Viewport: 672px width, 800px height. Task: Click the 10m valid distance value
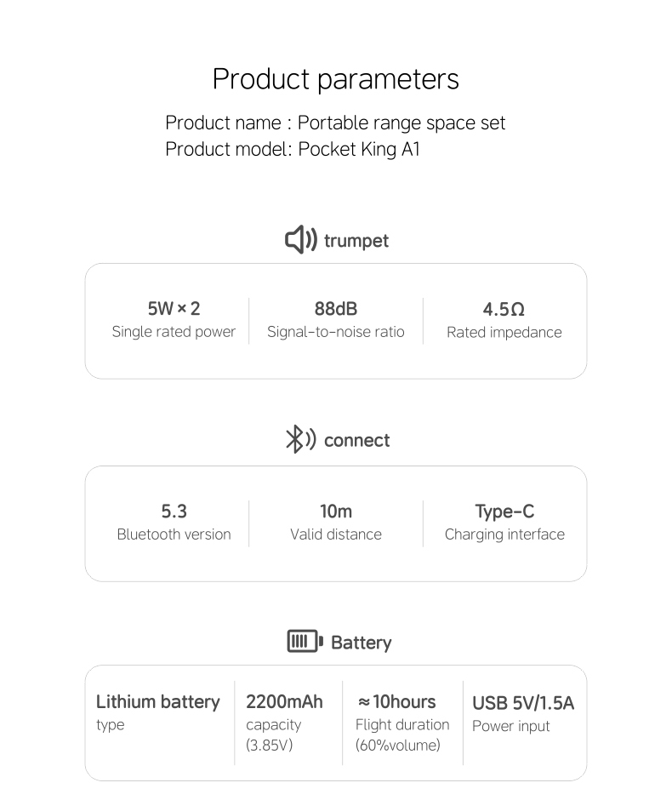335,511
